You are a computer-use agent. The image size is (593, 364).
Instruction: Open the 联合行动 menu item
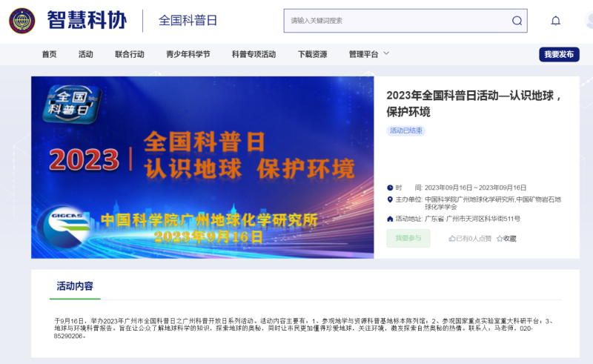(130, 54)
